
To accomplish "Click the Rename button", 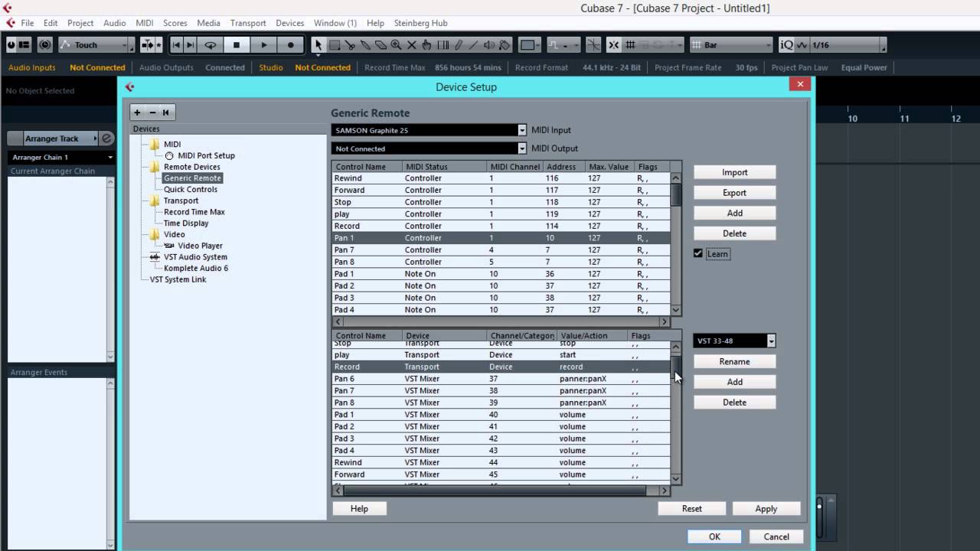I will pos(734,361).
